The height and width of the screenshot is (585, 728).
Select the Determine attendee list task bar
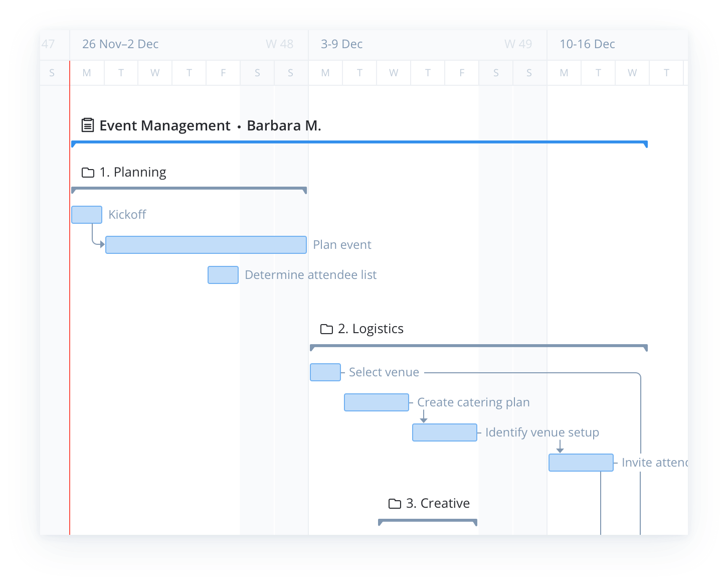(223, 275)
